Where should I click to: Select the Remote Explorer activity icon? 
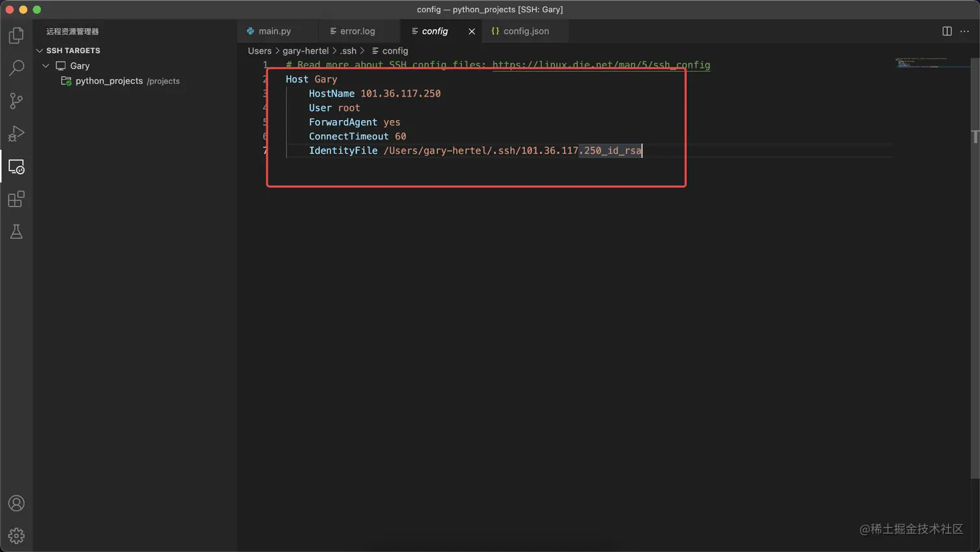click(16, 167)
